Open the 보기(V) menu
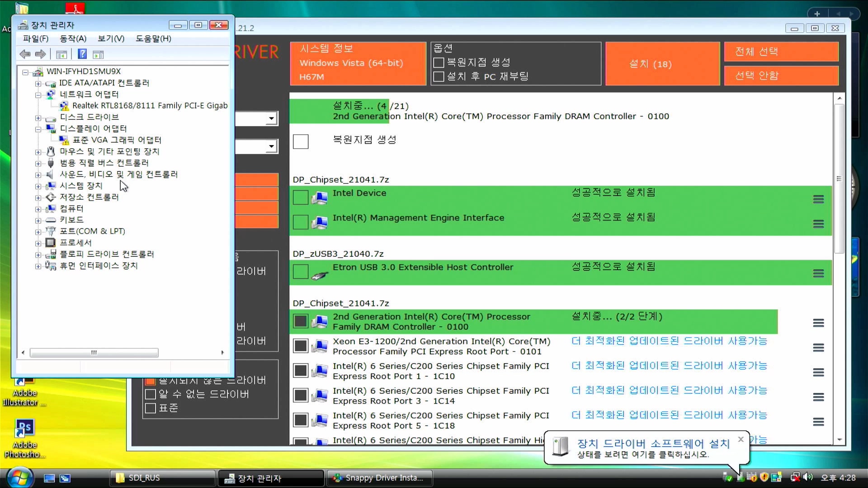868x488 pixels. 111,39
